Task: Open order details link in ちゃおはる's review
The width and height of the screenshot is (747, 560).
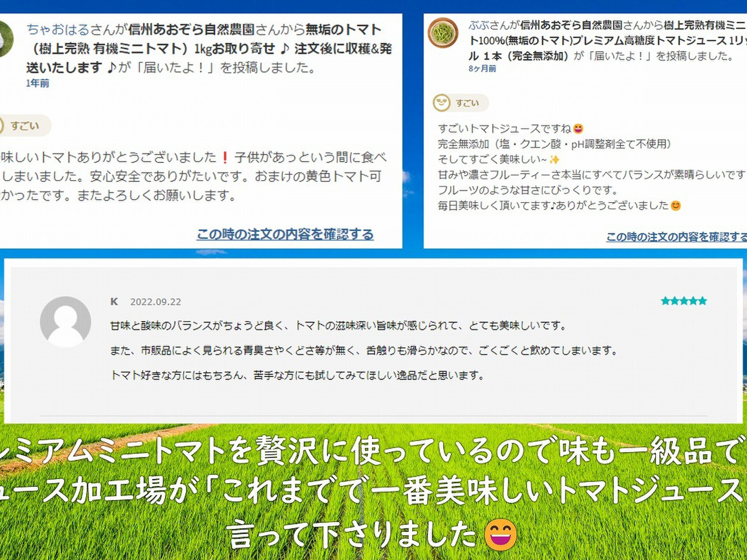Action: (285, 234)
